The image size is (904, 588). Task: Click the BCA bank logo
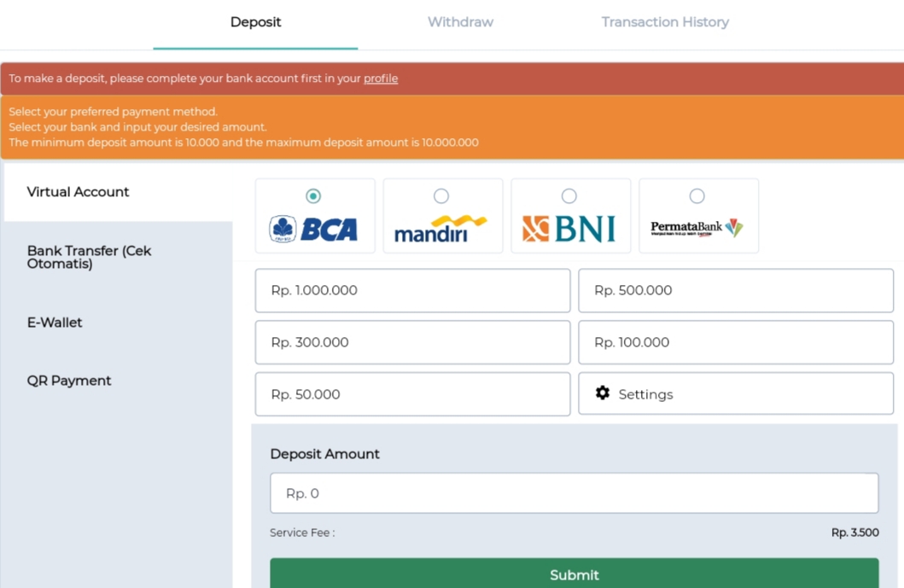click(x=313, y=229)
